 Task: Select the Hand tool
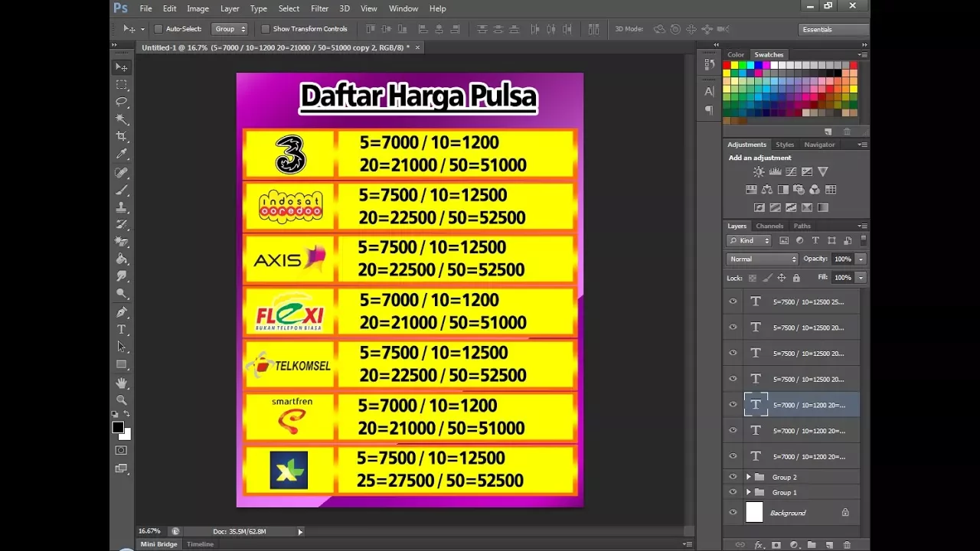click(122, 383)
